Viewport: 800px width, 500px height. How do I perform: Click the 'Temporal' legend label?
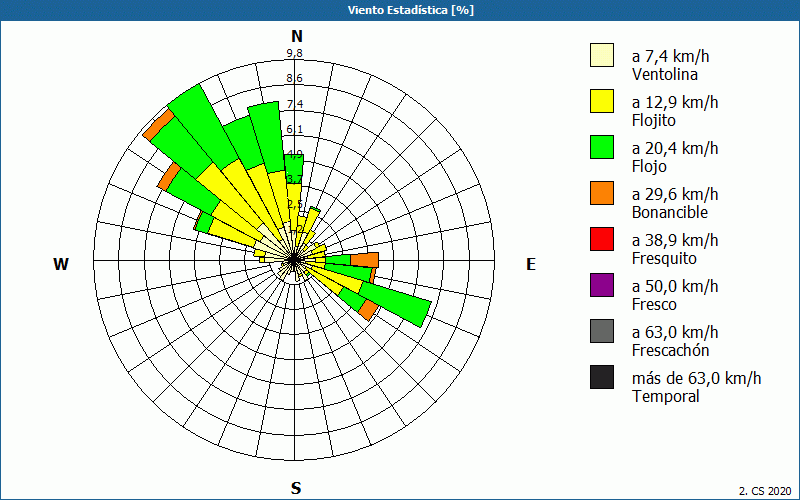click(666, 396)
